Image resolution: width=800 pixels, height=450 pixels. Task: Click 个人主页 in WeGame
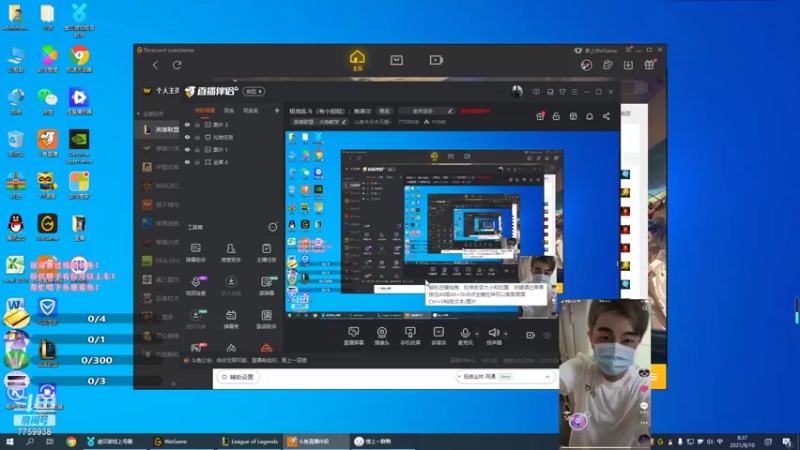point(167,91)
